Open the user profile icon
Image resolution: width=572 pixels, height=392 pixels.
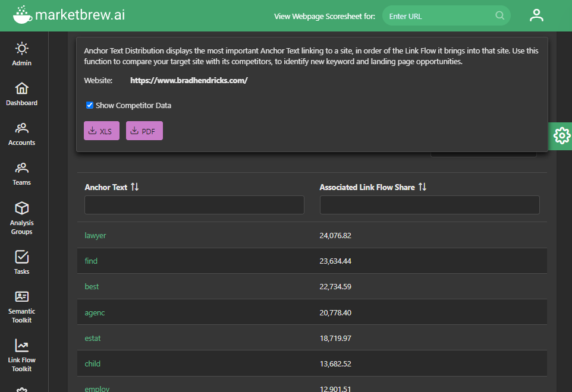[536, 15]
